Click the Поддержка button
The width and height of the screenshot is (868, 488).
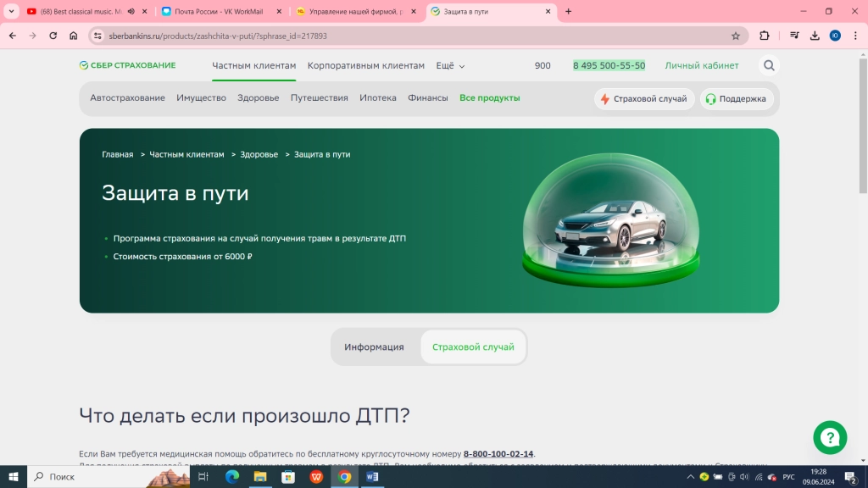[x=737, y=98]
